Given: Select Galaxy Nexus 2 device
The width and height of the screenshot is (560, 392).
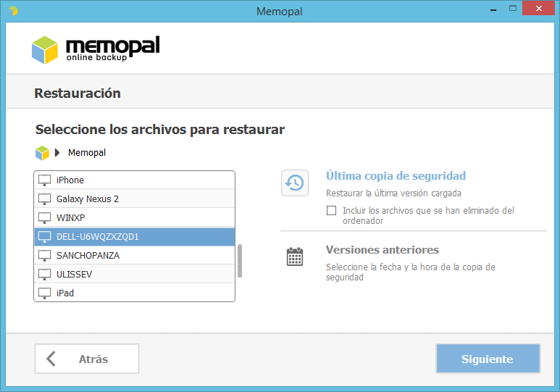Looking at the screenshot, I should pos(135,199).
